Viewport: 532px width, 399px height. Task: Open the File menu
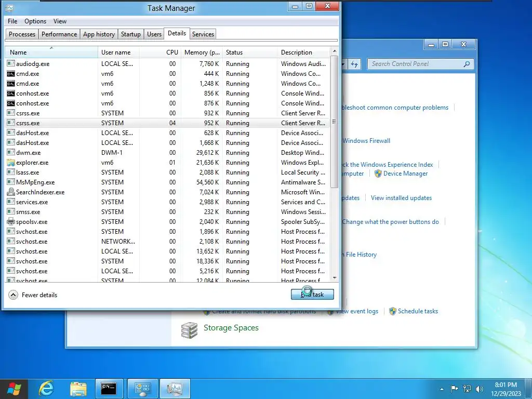[x=12, y=21]
